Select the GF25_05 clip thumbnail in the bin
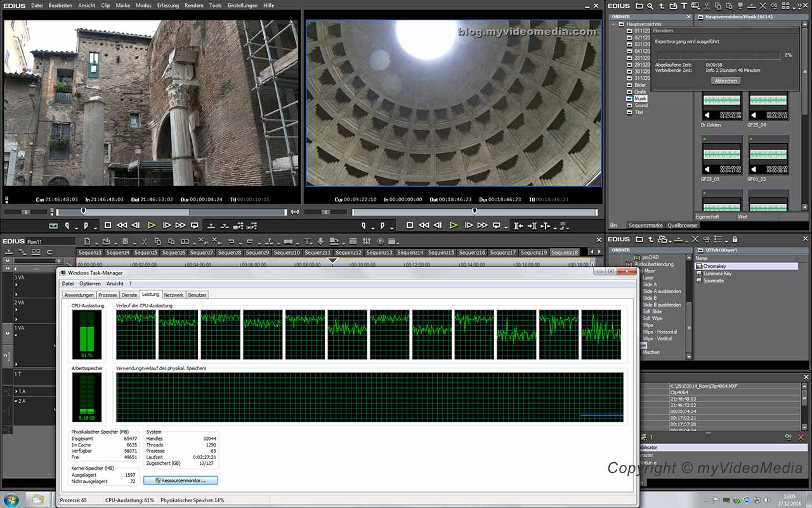812x508 pixels. coord(721,156)
